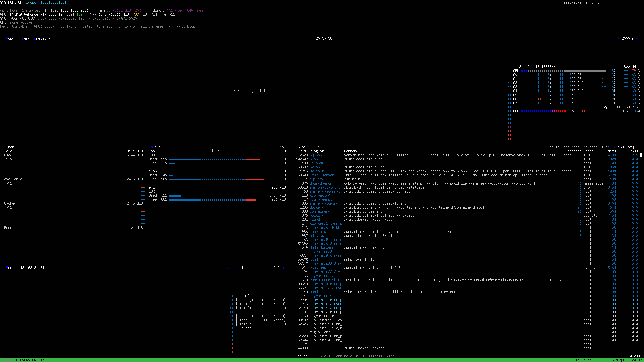
Task: Toggle per-core process usage
Action: [x=572, y=147]
